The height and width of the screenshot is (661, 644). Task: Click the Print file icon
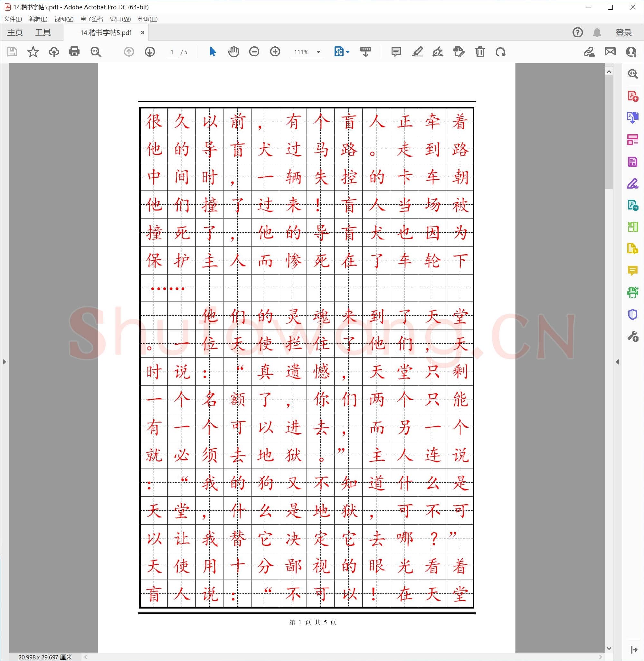(x=74, y=52)
